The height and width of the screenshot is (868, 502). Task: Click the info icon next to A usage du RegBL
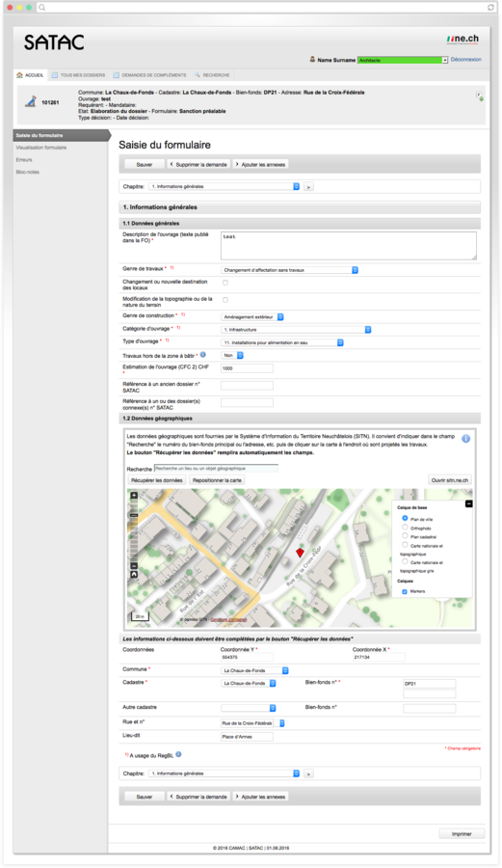click(x=178, y=754)
